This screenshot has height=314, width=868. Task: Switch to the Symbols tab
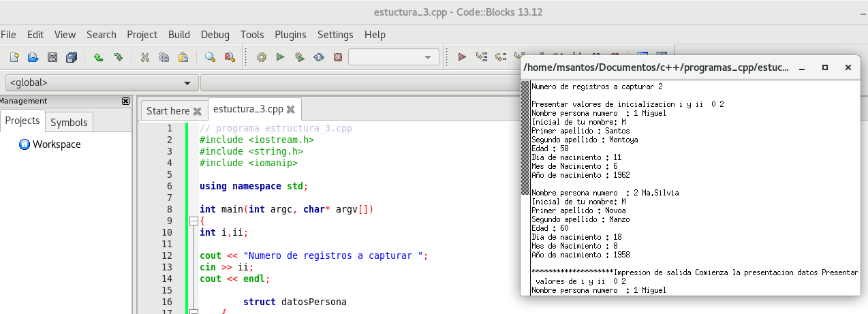pyautogui.click(x=69, y=122)
